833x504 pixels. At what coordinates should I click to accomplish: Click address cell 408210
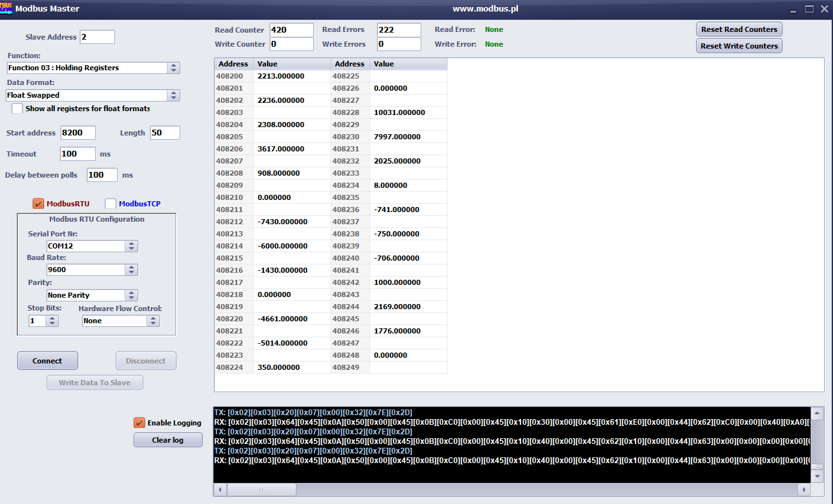(233, 197)
